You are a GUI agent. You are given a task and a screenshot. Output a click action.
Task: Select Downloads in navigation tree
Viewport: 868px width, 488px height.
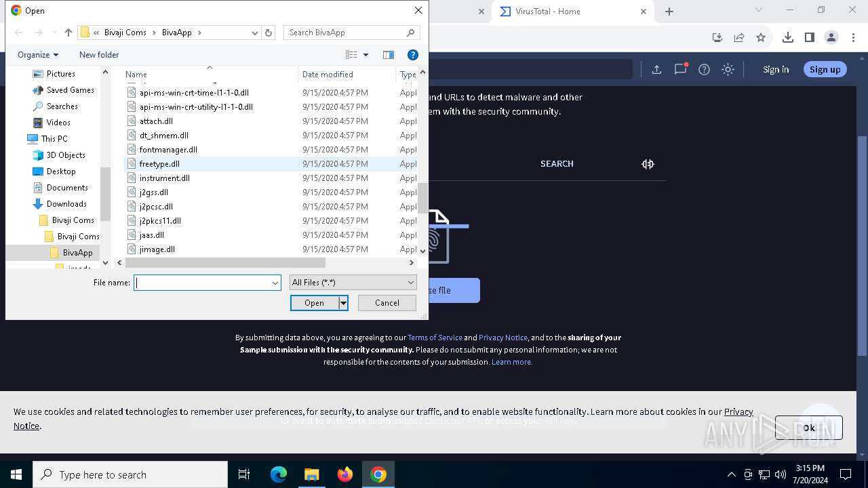click(x=66, y=204)
